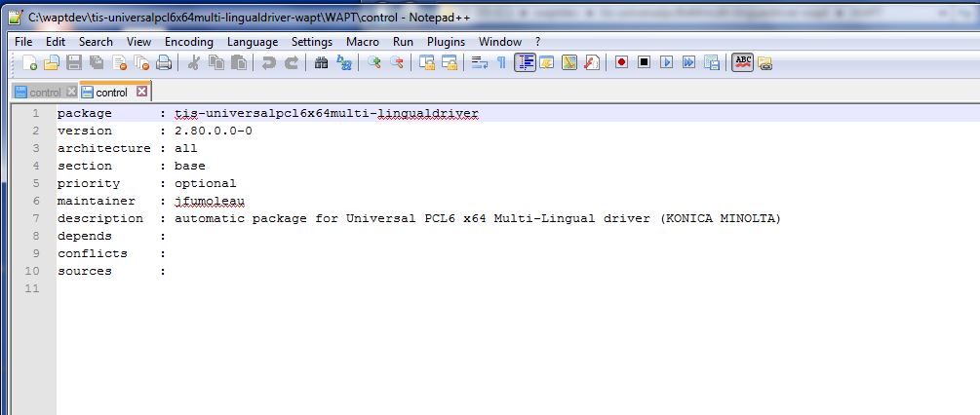
Task: Close the inactive first control tab
Action: (x=71, y=92)
